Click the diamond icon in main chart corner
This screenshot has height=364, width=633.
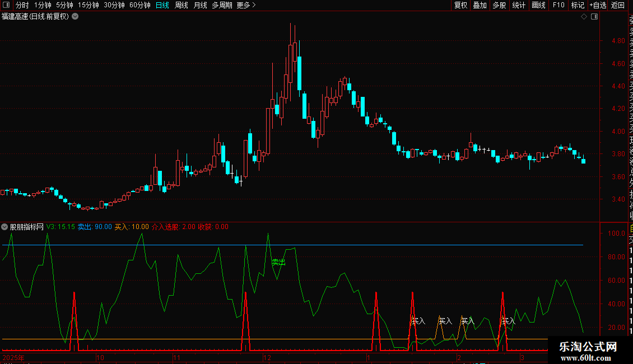584,17
